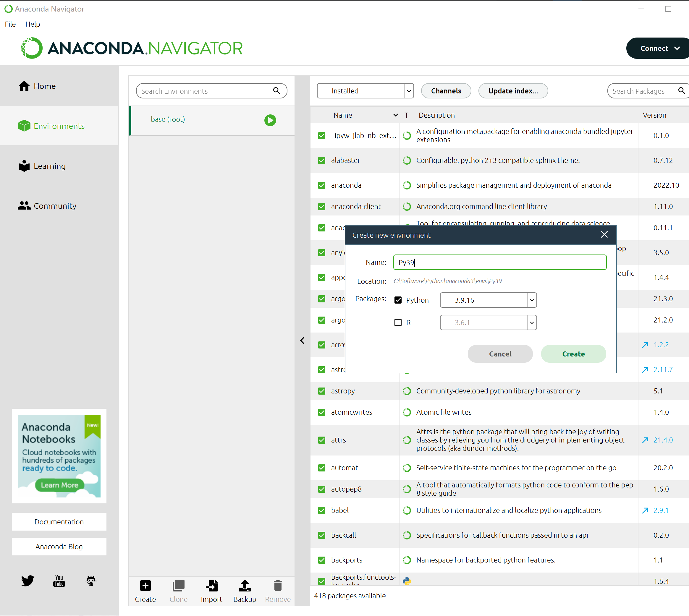The width and height of the screenshot is (689, 616).
Task: Toggle the backcall package checkbox
Action: pos(322,535)
